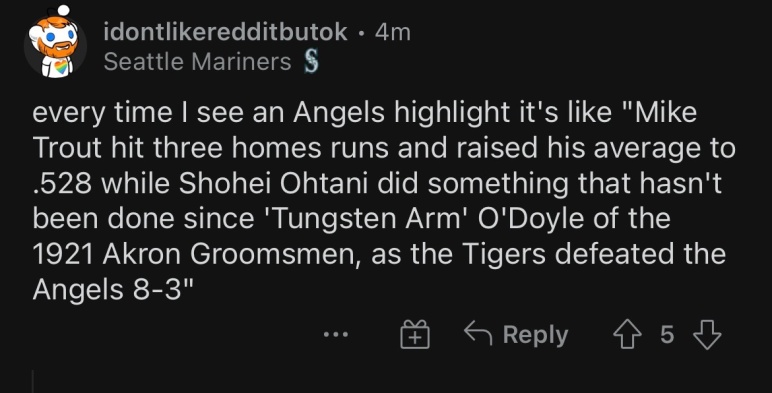
Task: Select the Seattle Mariners flair text
Action: click(x=197, y=62)
